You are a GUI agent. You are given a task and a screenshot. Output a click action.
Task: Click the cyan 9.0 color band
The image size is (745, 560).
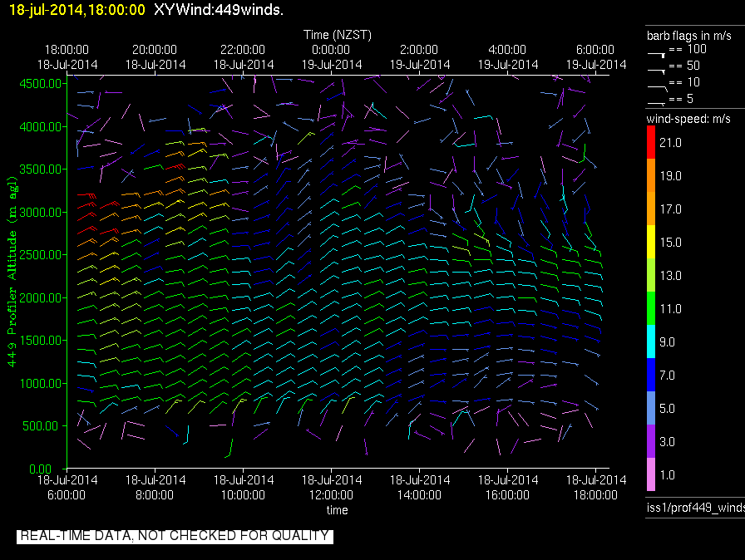(x=651, y=341)
